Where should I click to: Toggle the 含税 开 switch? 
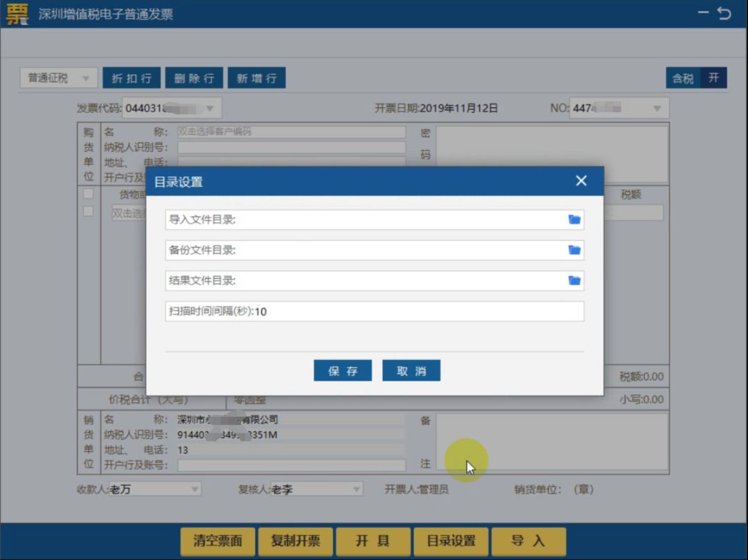pos(697,78)
